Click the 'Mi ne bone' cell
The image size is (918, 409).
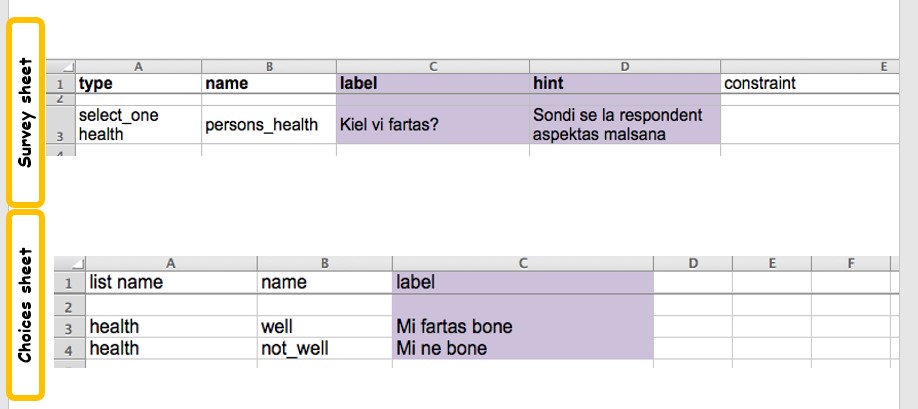tap(522, 348)
